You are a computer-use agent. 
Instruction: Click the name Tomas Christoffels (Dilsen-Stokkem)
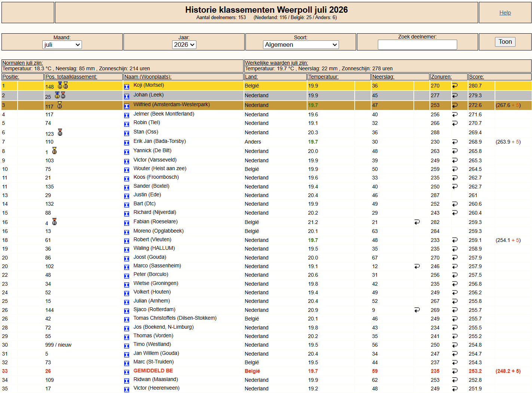pos(175,318)
